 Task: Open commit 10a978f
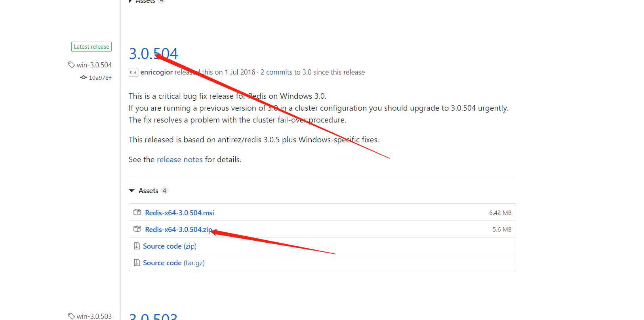click(x=100, y=78)
